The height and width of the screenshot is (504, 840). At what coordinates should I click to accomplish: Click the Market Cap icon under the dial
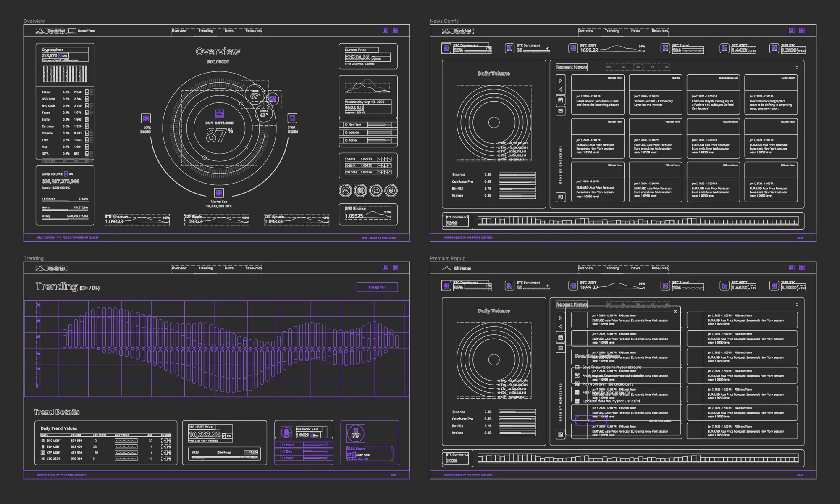point(219,193)
